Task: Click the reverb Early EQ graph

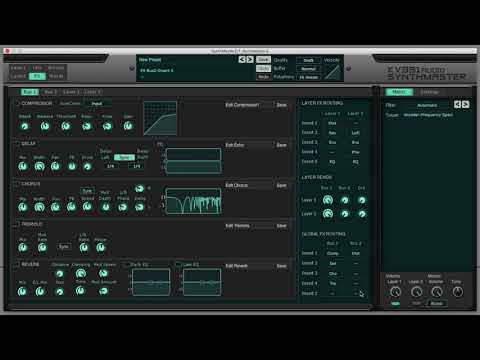Action: click(x=151, y=282)
